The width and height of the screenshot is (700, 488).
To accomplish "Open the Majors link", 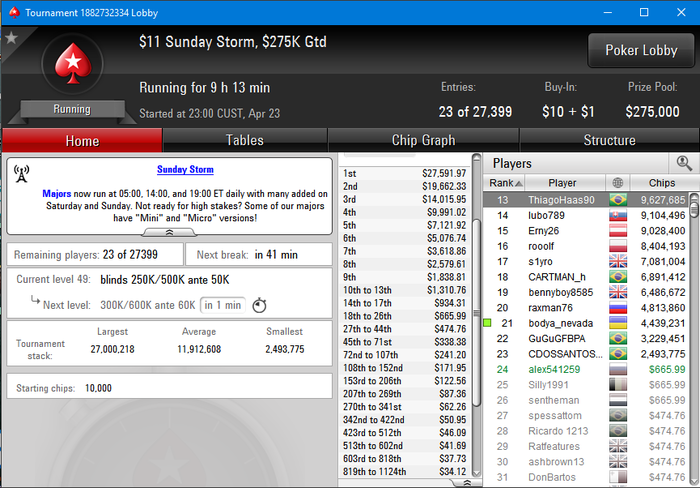I will coord(57,194).
